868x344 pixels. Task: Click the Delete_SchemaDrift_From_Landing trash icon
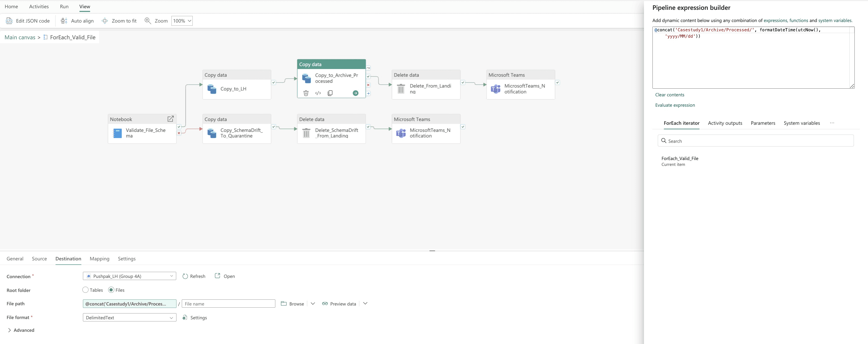306,133
